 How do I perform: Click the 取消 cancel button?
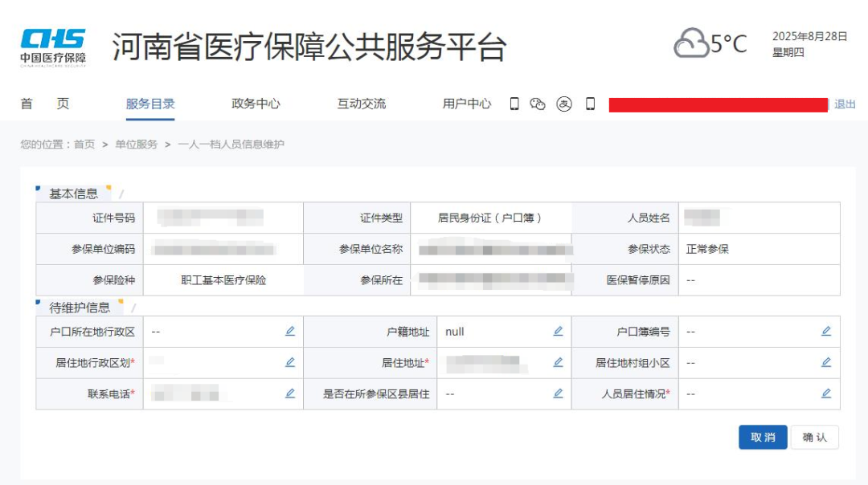[762, 438]
